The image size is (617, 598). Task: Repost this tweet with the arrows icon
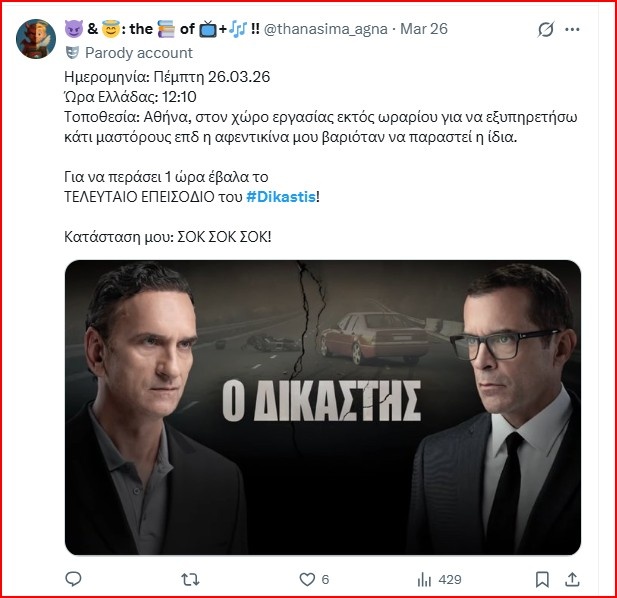click(189, 578)
